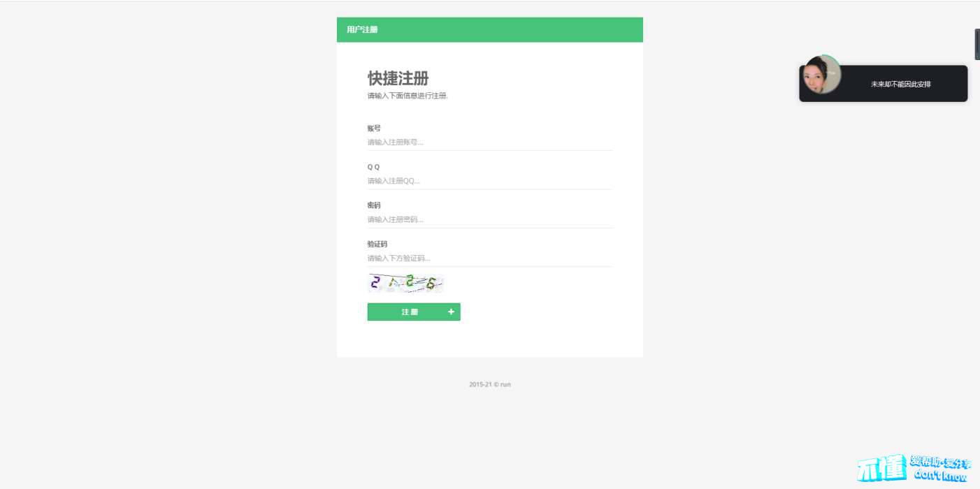Viewport: 980px width, 489px height.
Task: Click the dark side handle on right edge
Action: coord(977,44)
